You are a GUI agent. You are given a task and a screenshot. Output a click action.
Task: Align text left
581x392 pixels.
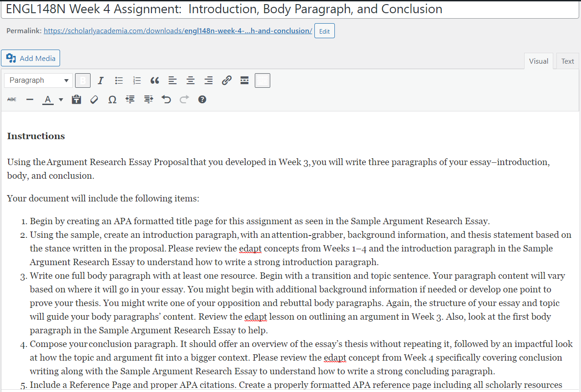click(172, 80)
